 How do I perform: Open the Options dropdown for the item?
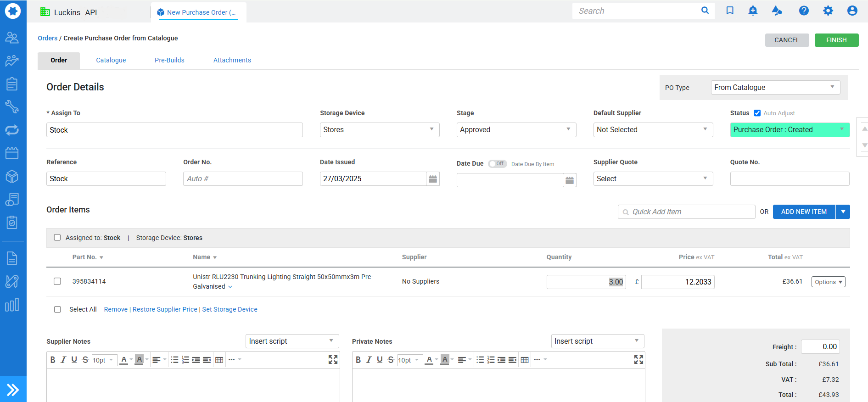828,282
